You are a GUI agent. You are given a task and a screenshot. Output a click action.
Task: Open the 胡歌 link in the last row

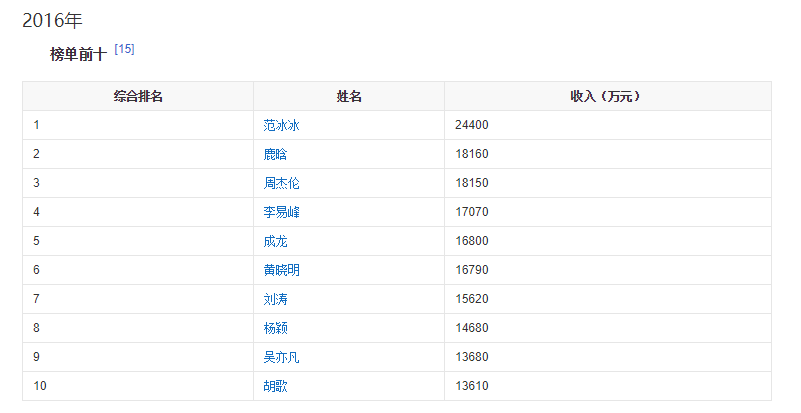(275, 386)
